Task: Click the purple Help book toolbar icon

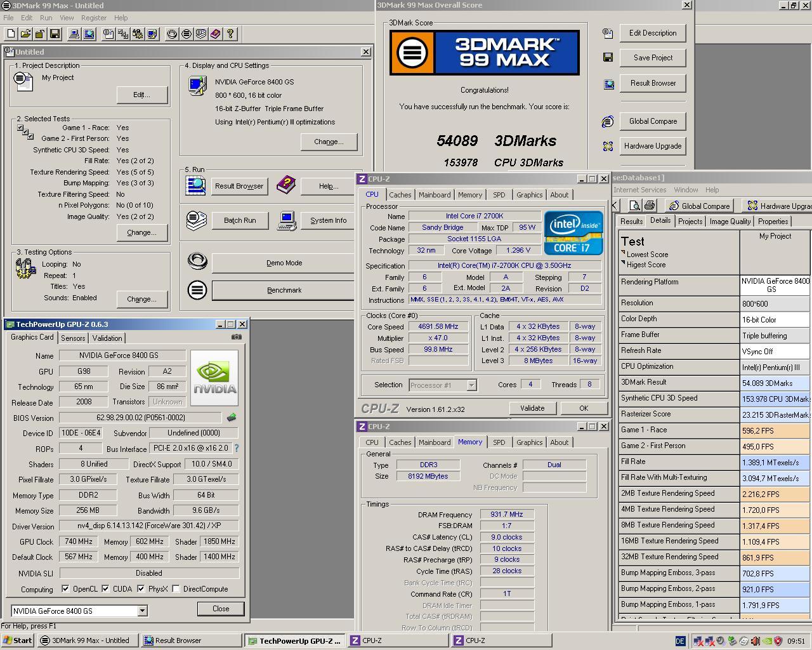Action: (216, 34)
